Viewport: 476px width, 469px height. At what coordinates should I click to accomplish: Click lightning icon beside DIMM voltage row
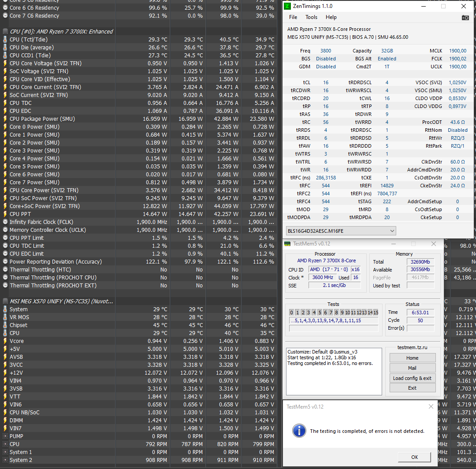[5, 420]
